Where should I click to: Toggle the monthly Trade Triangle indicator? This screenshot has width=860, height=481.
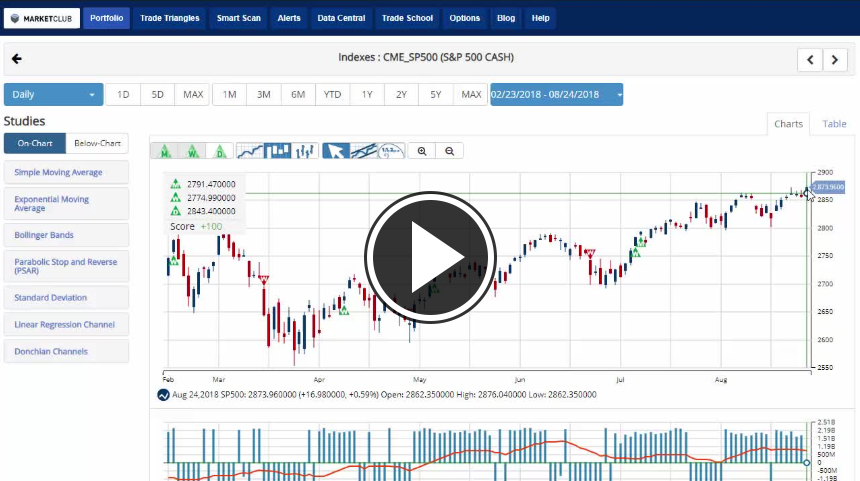[x=163, y=151]
